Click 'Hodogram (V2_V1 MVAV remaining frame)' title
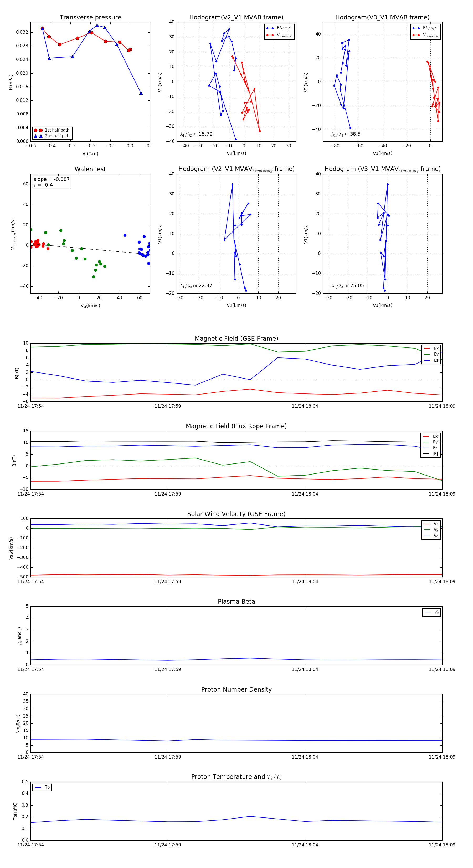Viewport: 473px width, 868px height. click(x=236, y=169)
